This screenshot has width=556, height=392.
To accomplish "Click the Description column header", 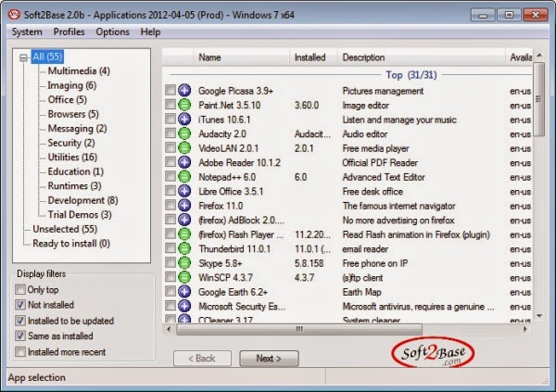I will click(422, 57).
